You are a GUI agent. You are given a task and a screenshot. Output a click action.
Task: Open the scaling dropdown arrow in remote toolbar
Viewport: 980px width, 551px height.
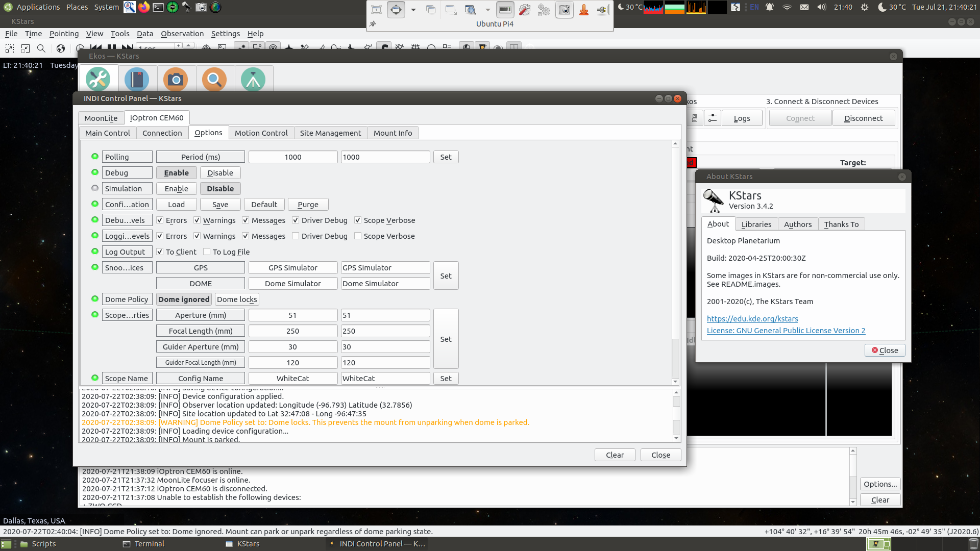(x=413, y=10)
